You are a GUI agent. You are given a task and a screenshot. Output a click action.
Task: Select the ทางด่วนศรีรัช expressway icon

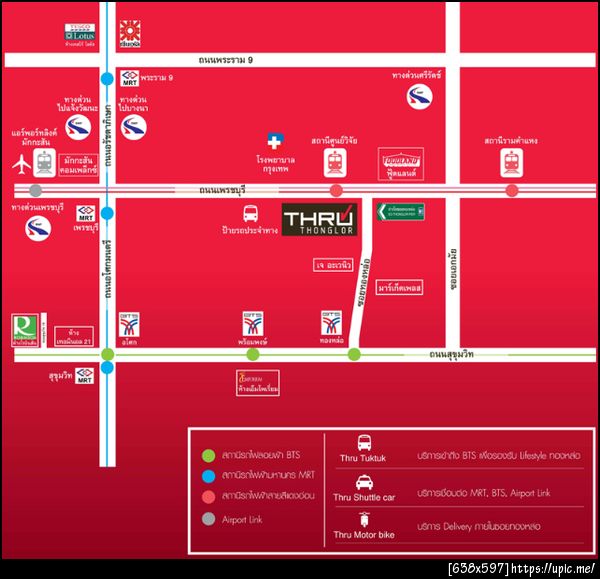click(420, 96)
